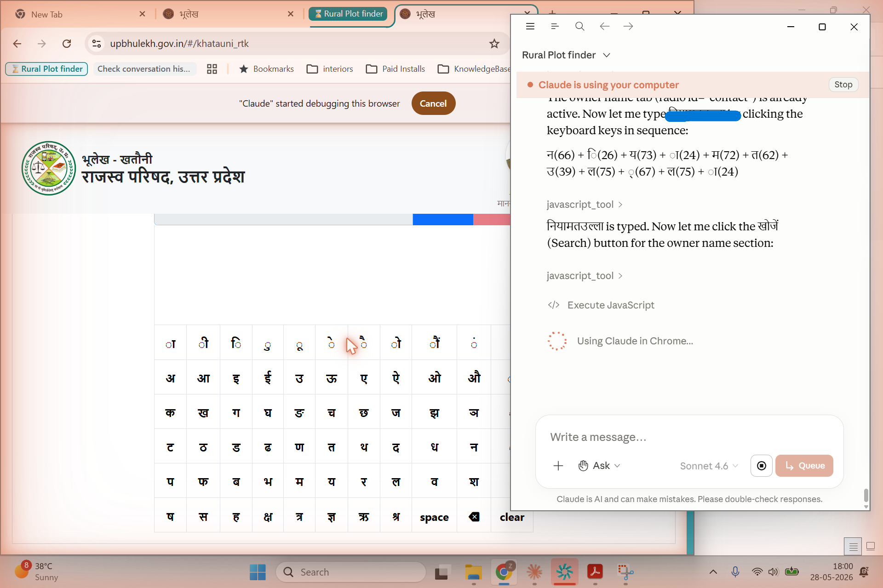Cancel Claude debugging this browser
This screenshot has width=883, height=588.
coord(433,103)
